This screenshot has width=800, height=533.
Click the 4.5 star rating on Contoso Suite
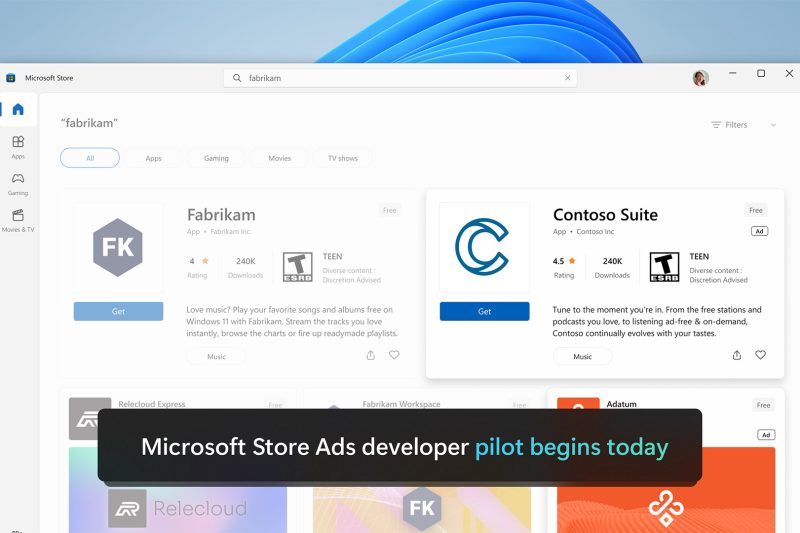pyautogui.click(x=564, y=267)
